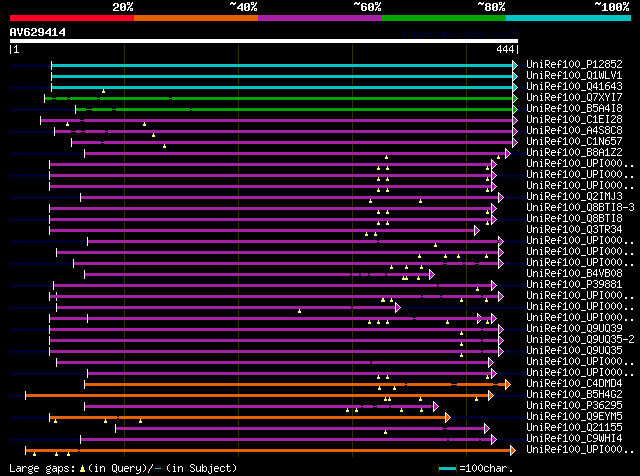Select the UniRef100_A4S8C8 label
The height and width of the screenshot is (476, 640).
pyautogui.click(x=574, y=131)
